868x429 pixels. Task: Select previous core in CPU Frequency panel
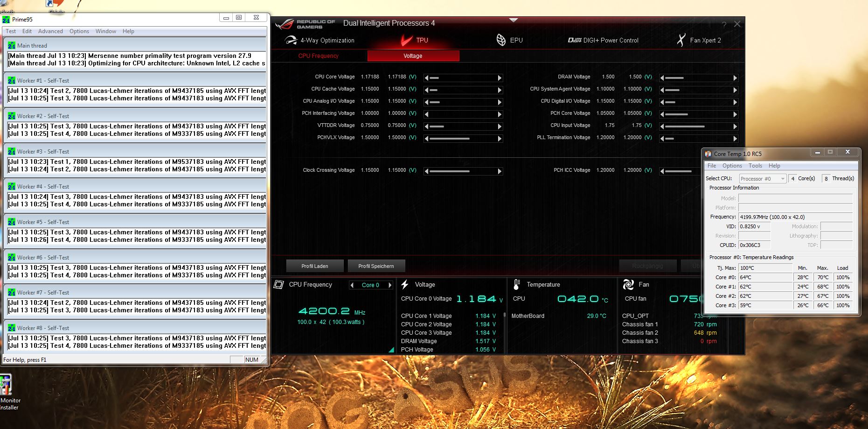coord(352,285)
